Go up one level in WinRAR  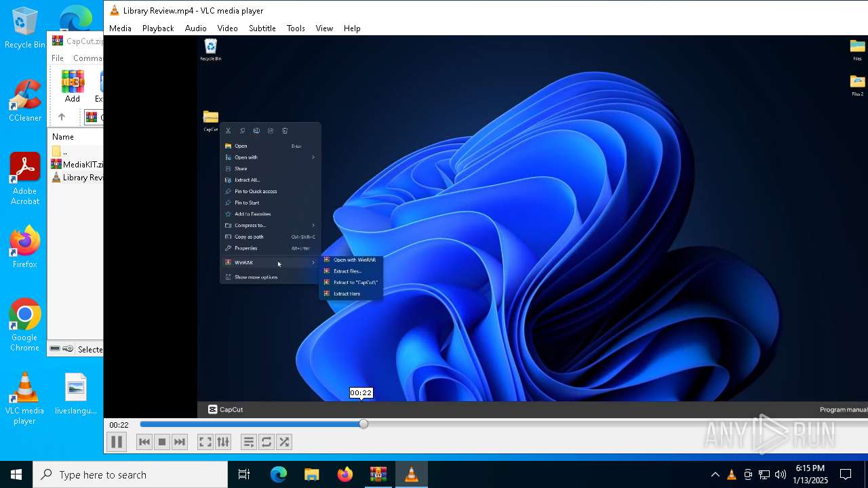tap(62, 117)
